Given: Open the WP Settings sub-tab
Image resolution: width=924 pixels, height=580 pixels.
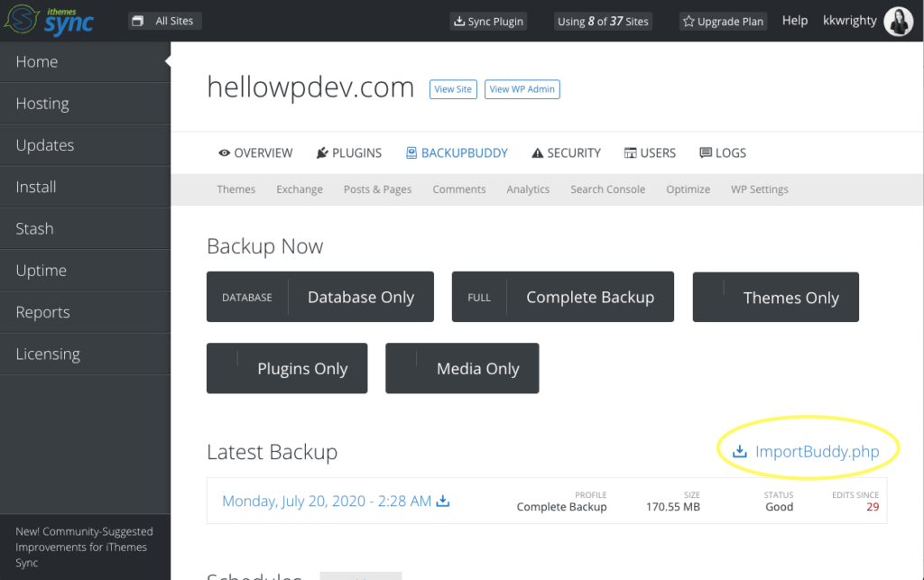Looking at the screenshot, I should [x=760, y=189].
